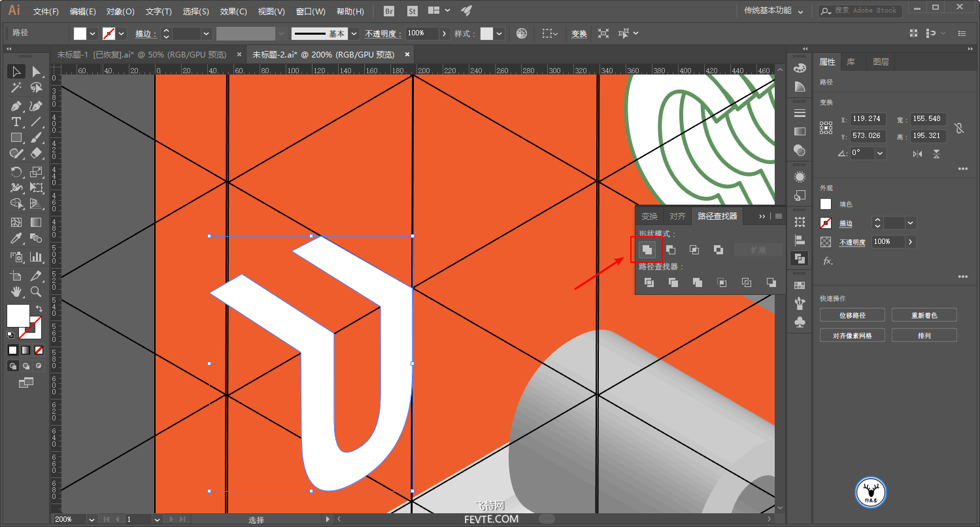Select the Eraser tool

[36, 153]
